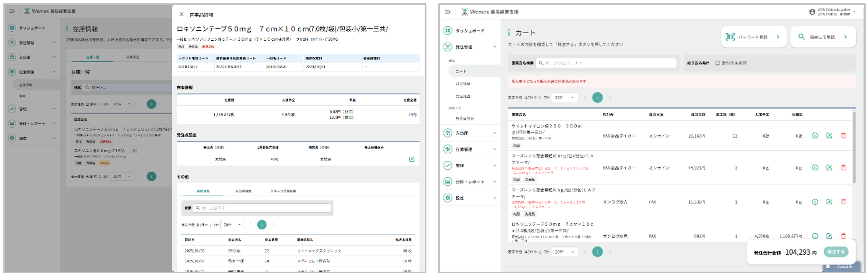The image size is (868, 275).
Task: Click the 4,970枚 入庫予定 value in drug panel
Action: pos(288,114)
